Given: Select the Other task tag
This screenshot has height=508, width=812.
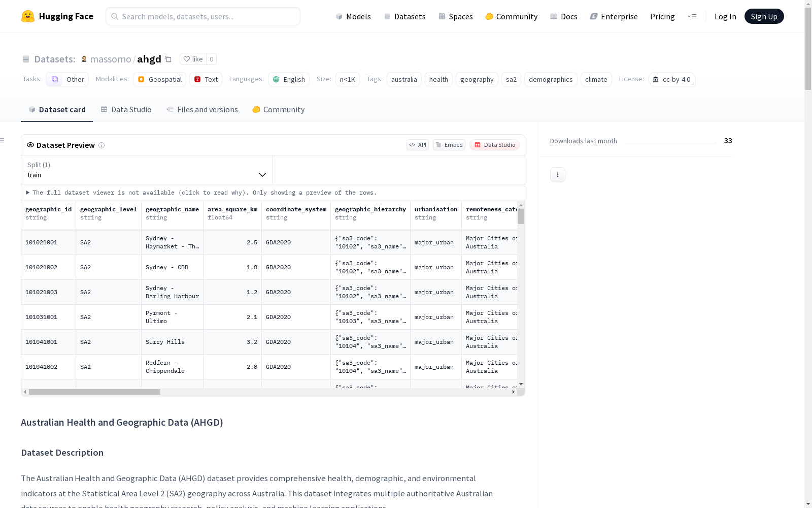Looking at the screenshot, I should 67,79.
